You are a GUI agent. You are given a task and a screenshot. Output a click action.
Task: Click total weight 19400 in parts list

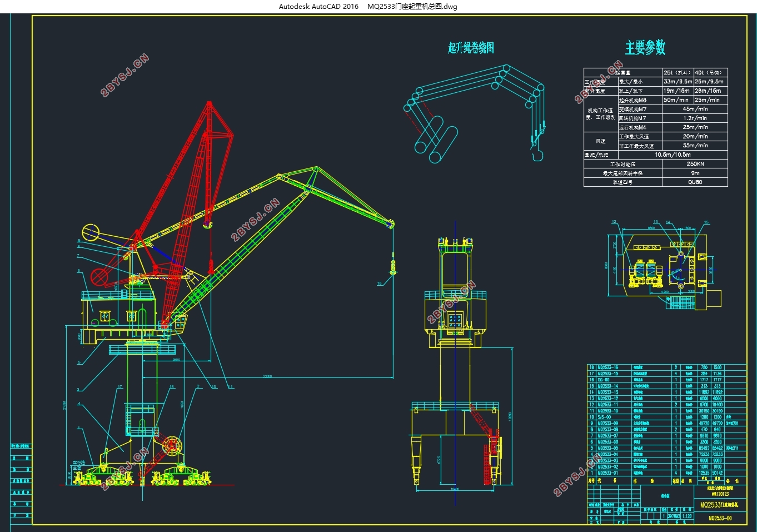(718, 405)
